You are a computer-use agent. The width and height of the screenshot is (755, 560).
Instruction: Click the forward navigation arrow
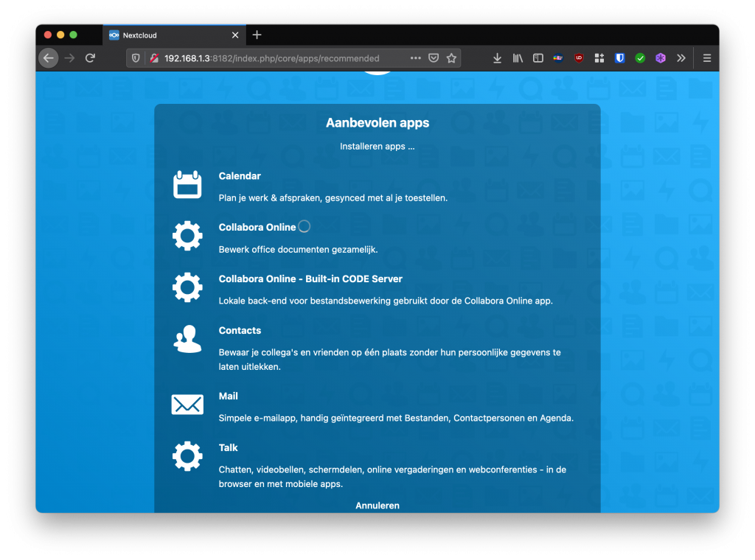(x=70, y=58)
